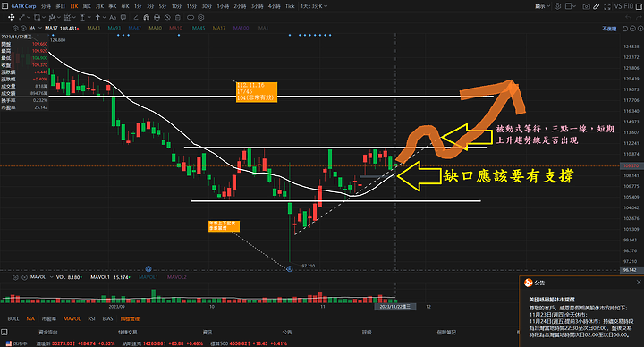The width and height of the screenshot is (644, 347).
Task: Open the F10 company info
Action: [x=629, y=6]
